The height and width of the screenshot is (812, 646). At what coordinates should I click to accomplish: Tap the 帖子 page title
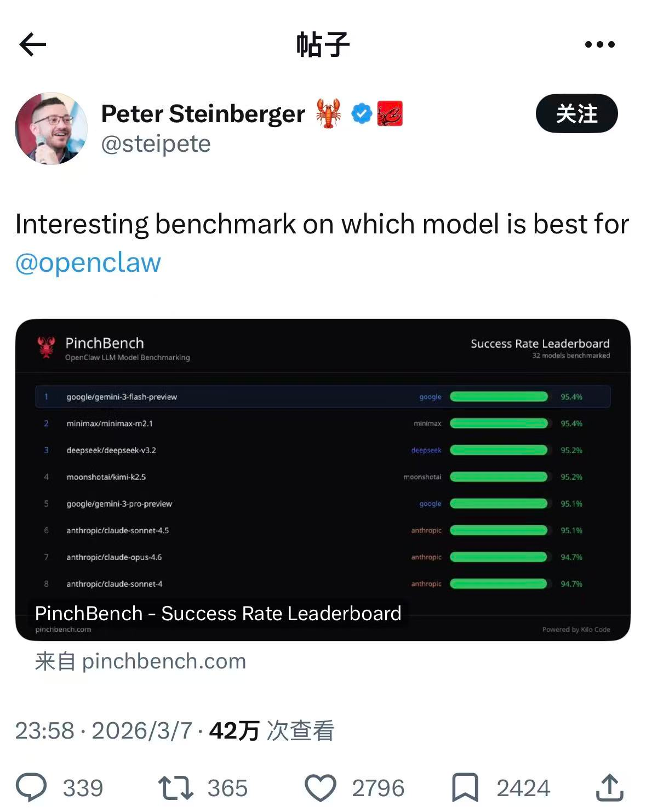[323, 44]
